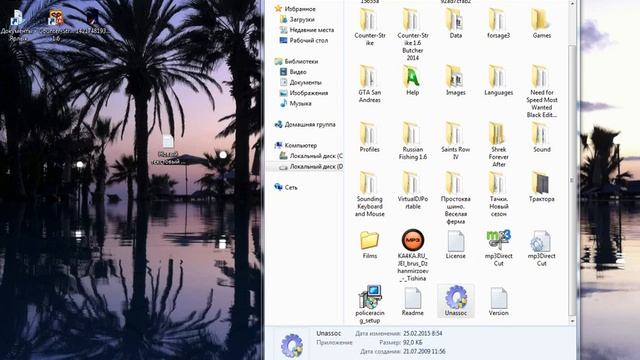Open the Видео library
The height and width of the screenshot is (360, 640).
click(x=298, y=72)
